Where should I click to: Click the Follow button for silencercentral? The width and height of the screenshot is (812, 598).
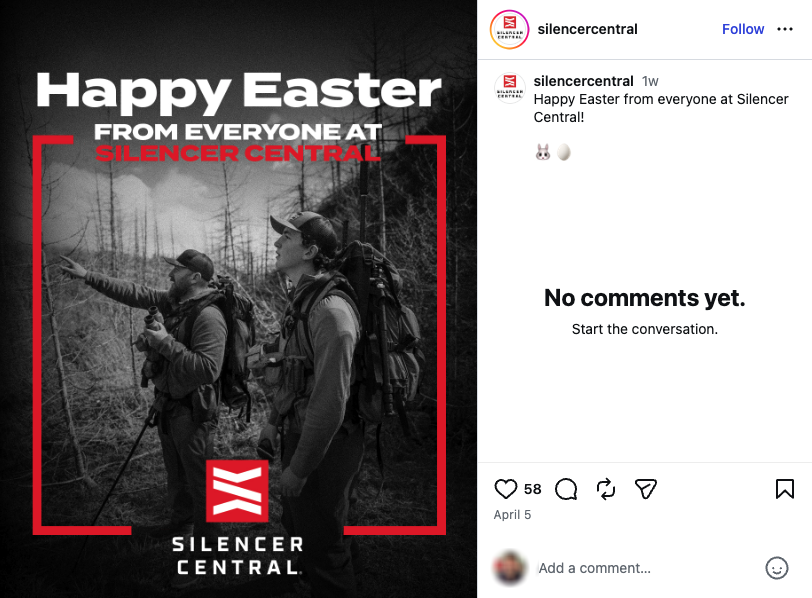coord(743,29)
